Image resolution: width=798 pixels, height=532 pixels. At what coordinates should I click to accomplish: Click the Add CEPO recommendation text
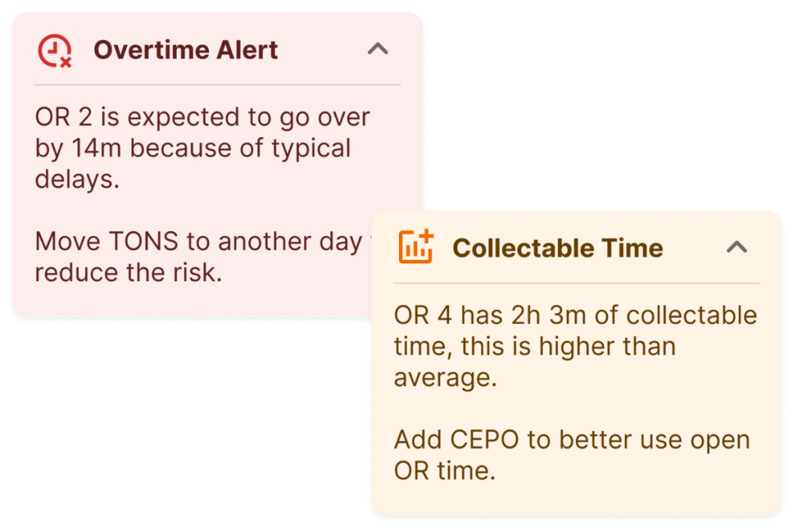pos(571,455)
